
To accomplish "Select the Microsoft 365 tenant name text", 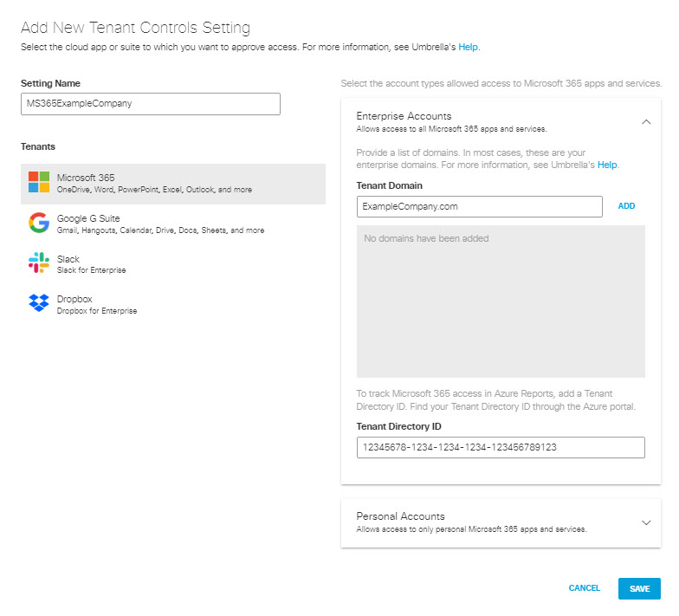I will (86, 178).
